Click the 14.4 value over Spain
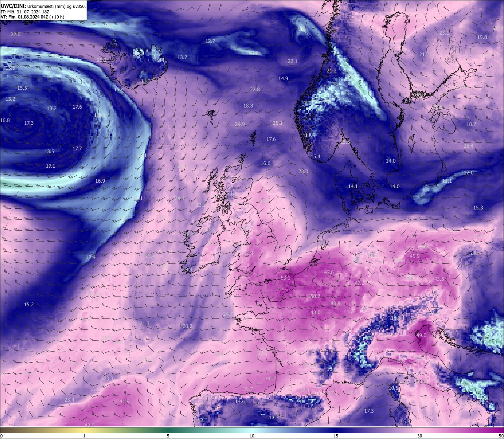 point(240,402)
